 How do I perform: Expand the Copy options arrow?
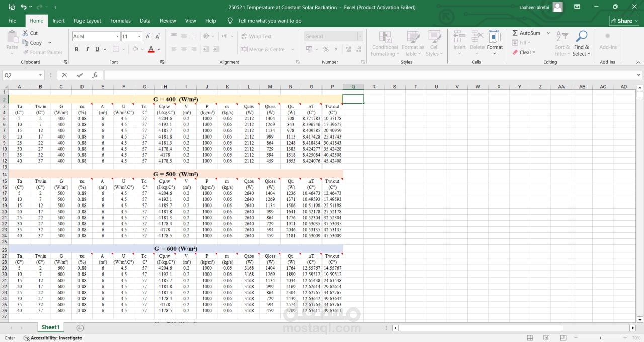[50, 43]
